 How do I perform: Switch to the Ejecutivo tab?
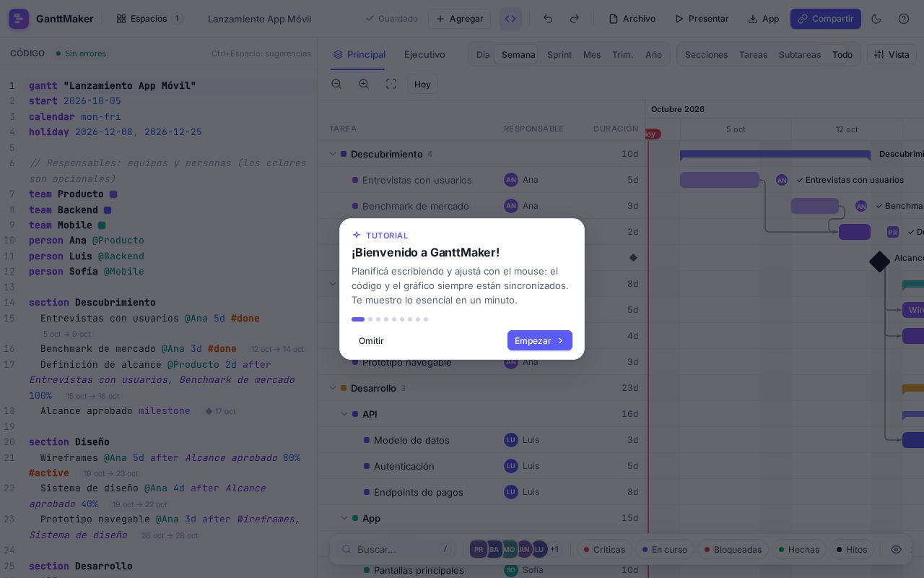[424, 54]
